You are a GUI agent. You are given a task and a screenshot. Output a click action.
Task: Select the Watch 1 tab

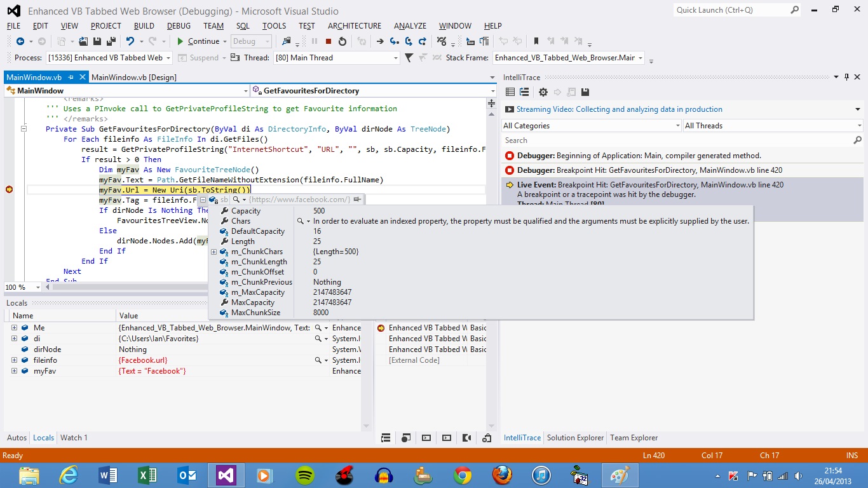tap(74, 438)
